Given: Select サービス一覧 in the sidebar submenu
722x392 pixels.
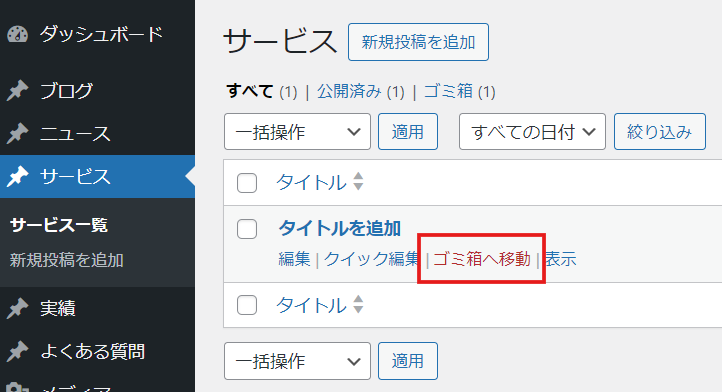Looking at the screenshot, I should 59,225.
